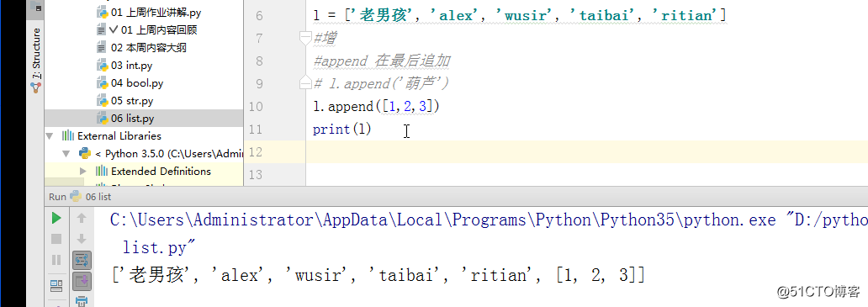
Task: Click the Structure diagram icon on left strip
Action: coord(36,87)
